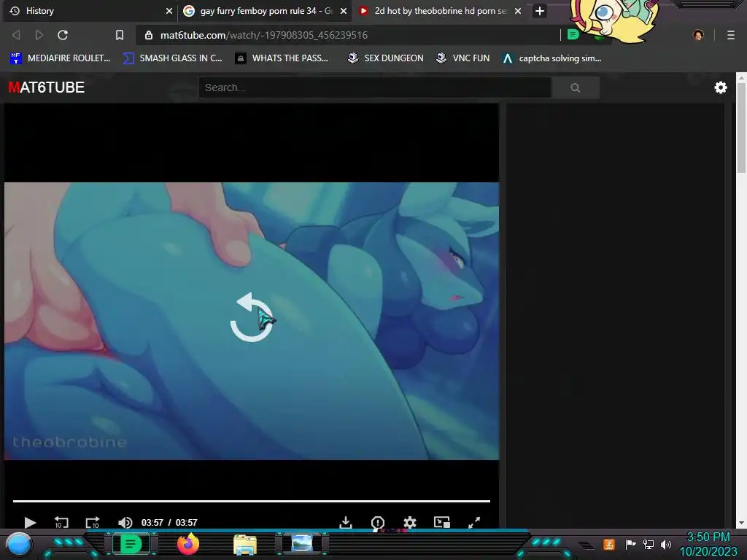
Task: Submit search with the magnifier button
Action: coord(575,87)
